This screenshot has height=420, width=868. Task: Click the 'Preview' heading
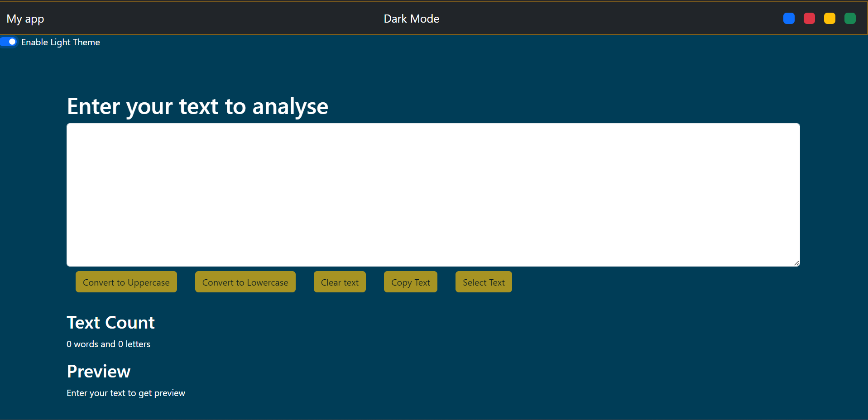coord(99,372)
